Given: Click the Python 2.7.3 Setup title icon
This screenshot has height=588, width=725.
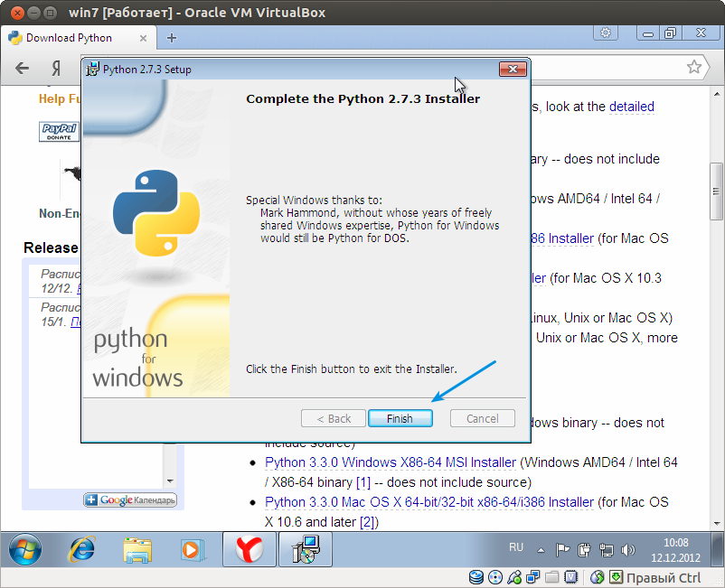Looking at the screenshot, I should click(x=92, y=70).
